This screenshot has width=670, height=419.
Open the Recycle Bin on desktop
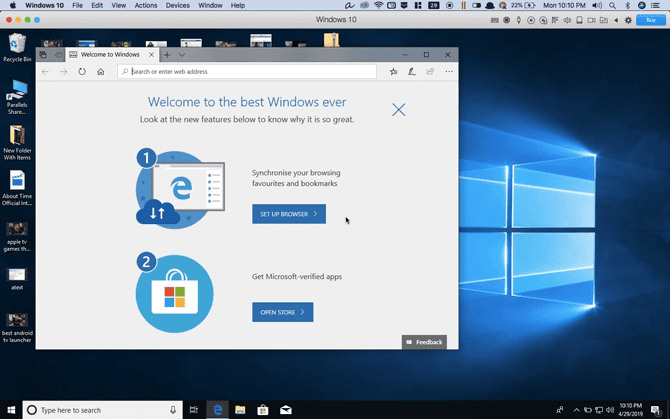click(17, 45)
